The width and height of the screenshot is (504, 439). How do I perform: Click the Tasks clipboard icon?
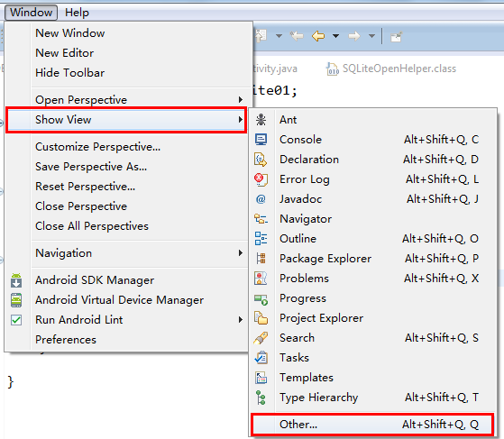261,358
